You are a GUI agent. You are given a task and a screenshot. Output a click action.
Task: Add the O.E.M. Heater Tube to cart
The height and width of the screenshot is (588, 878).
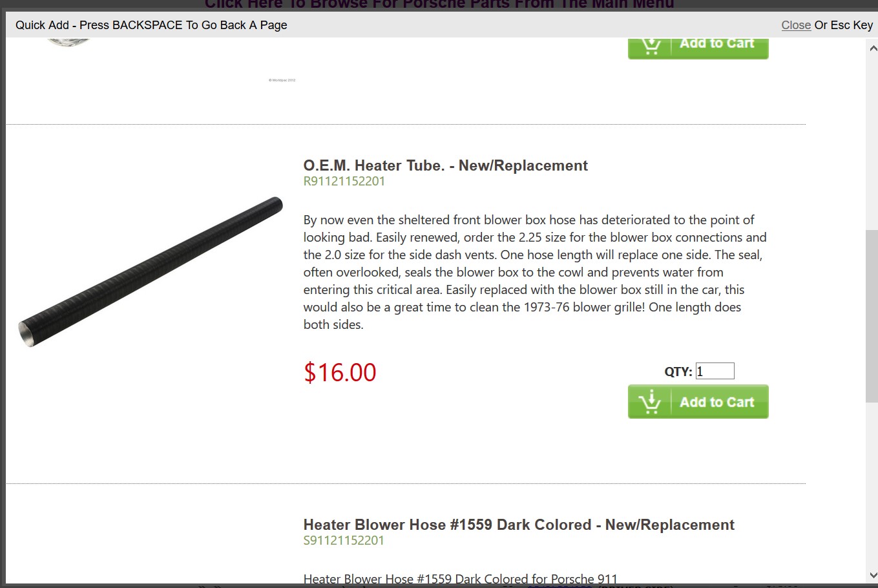(698, 402)
